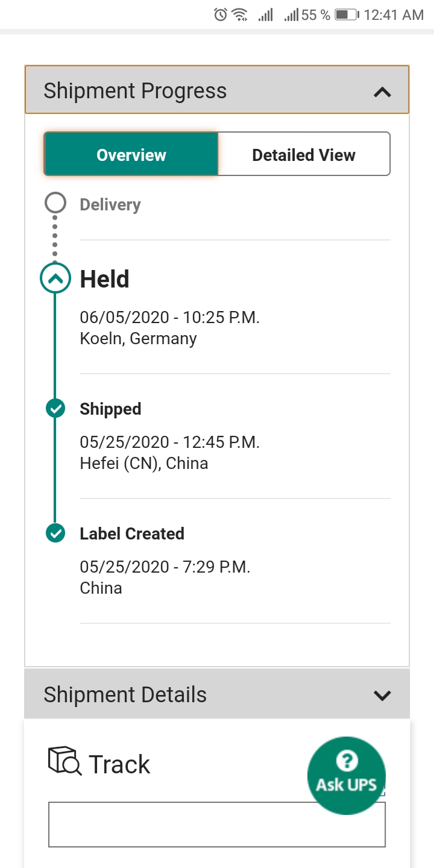Click the Shipment Details down chevron

click(382, 695)
